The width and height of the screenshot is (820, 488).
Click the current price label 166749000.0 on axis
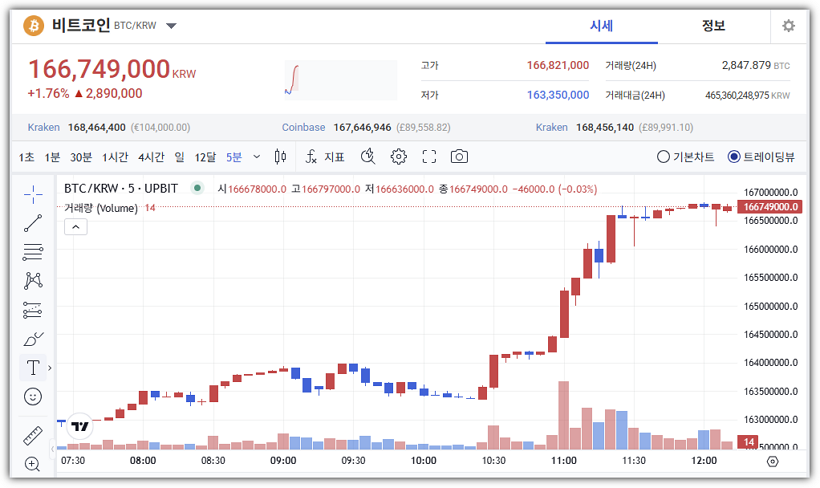click(x=769, y=207)
